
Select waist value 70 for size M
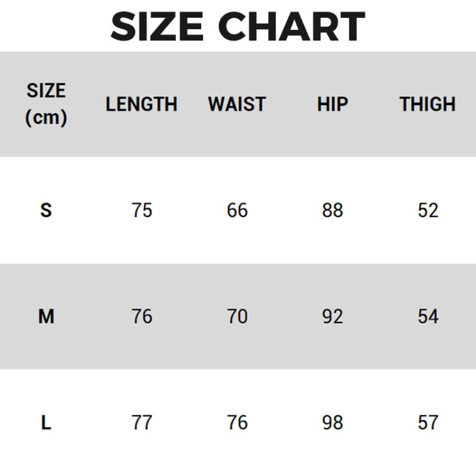click(237, 317)
